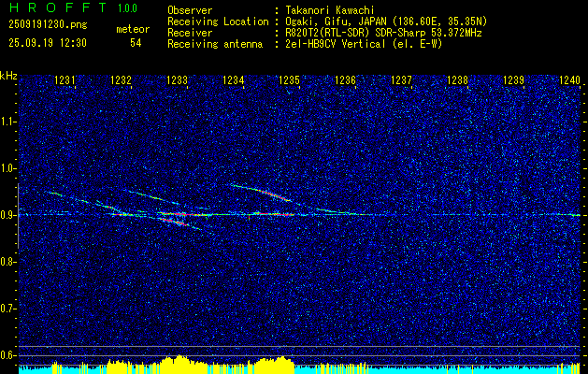Screen dimensions: 588x374
Task: Click the 1234 time axis marker
Action: [233, 79]
